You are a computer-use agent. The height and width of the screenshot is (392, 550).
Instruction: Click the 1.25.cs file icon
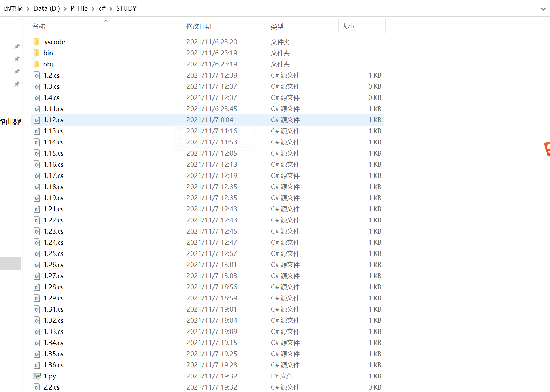(x=37, y=253)
